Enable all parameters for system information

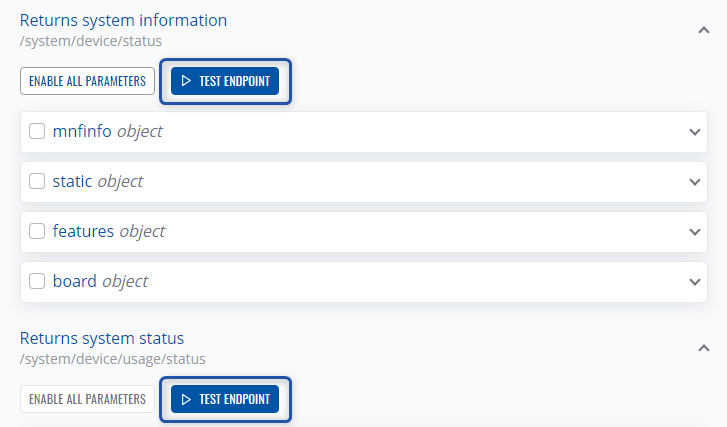click(87, 81)
